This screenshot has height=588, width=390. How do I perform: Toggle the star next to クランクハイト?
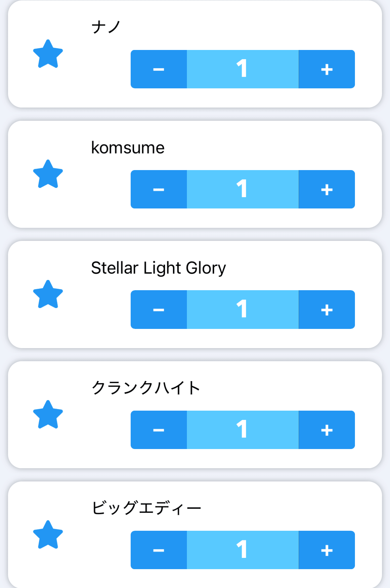click(x=48, y=415)
